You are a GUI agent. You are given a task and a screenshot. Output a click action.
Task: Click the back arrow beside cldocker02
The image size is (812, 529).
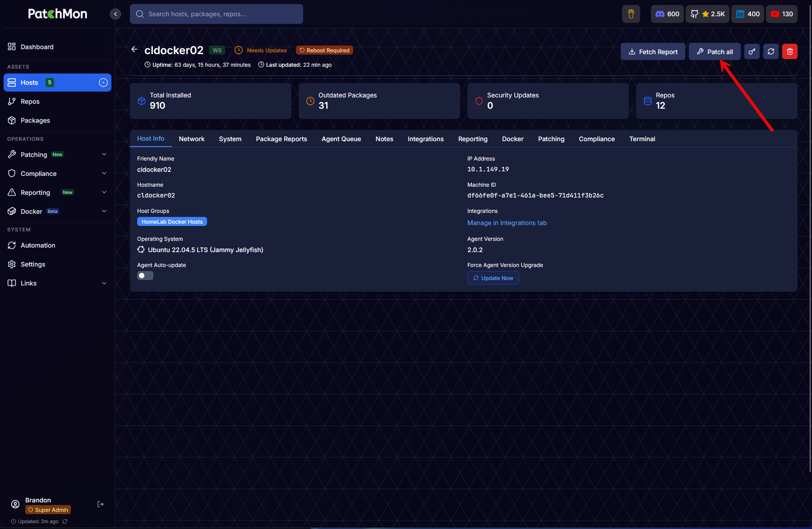pos(134,50)
